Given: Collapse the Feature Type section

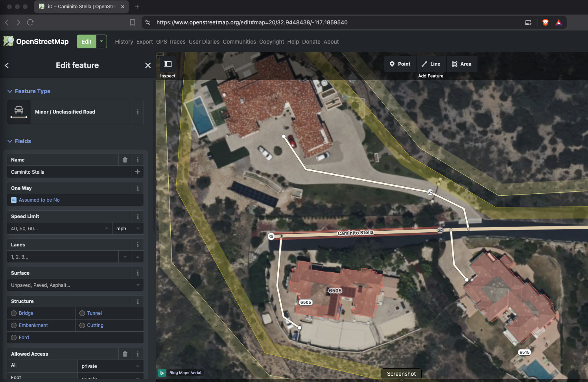Looking at the screenshot, I should coord(29,91).
